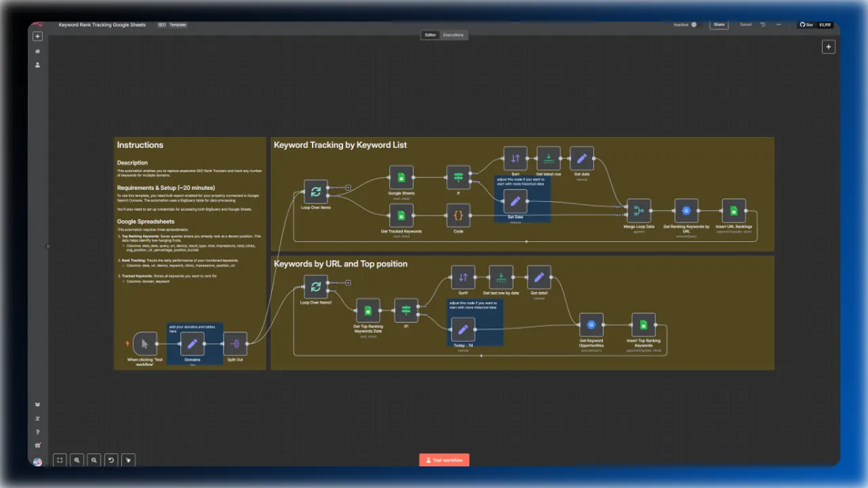
Task: Open the Insert URL Rankings node
Action: click(734, 211)
